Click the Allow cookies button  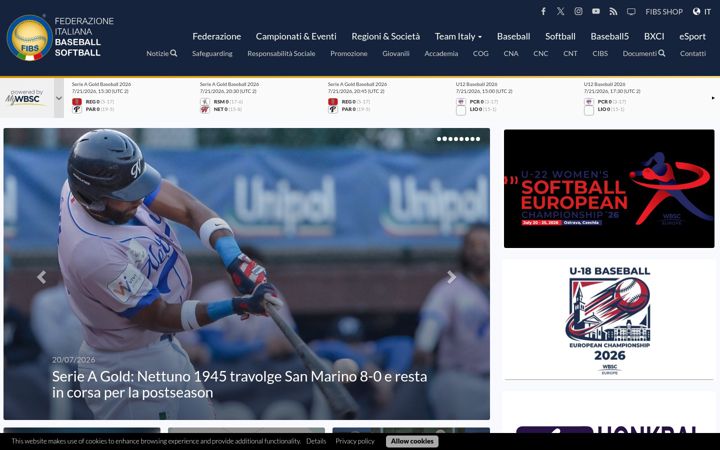(x=412, y=441)
